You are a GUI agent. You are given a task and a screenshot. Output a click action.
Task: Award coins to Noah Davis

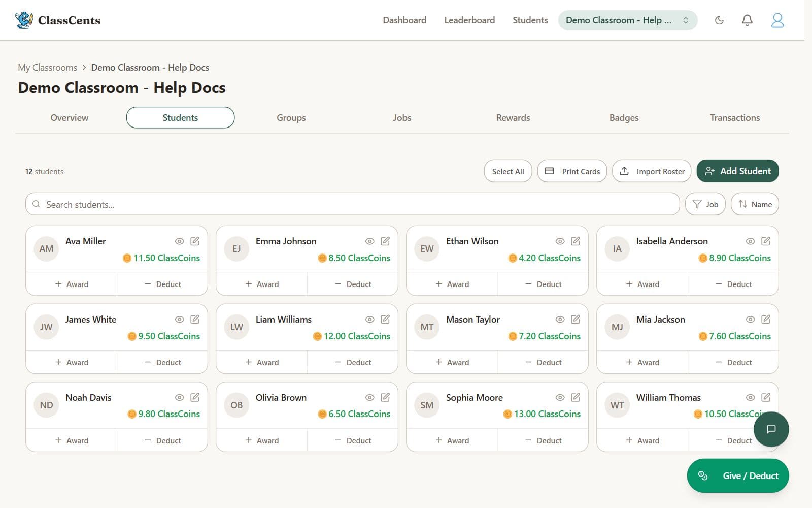(x=72, y=440)
